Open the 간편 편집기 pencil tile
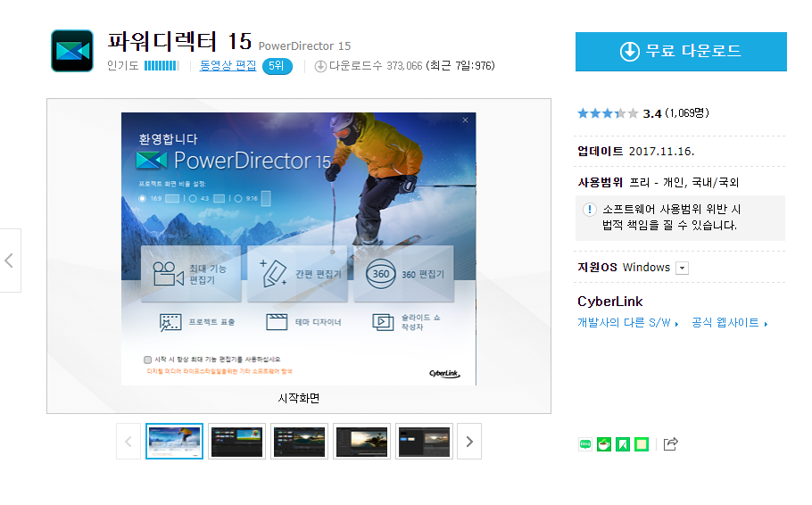 click(297, 274)
